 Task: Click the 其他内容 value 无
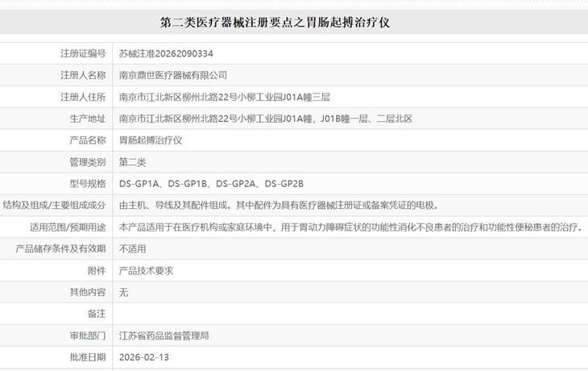123,292
